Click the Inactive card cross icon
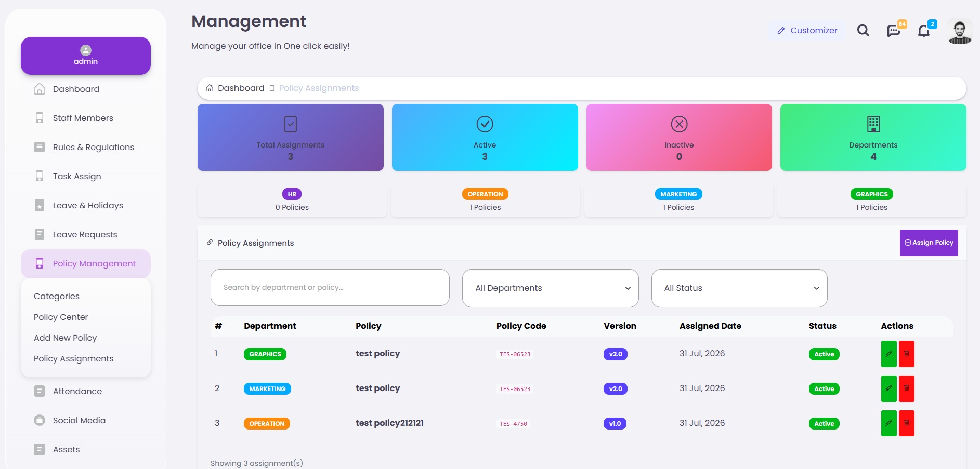This screenshot has width=980, height=469. 679,124
